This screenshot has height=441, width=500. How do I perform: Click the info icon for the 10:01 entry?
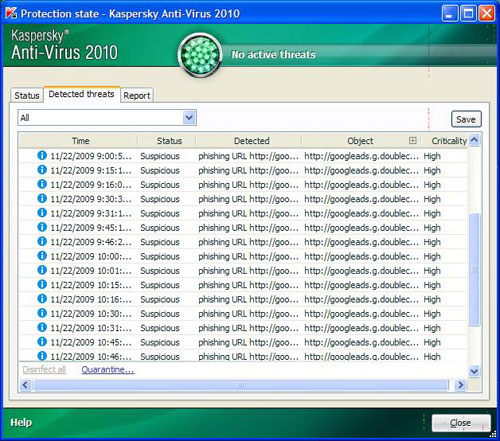tap(42, 270)
